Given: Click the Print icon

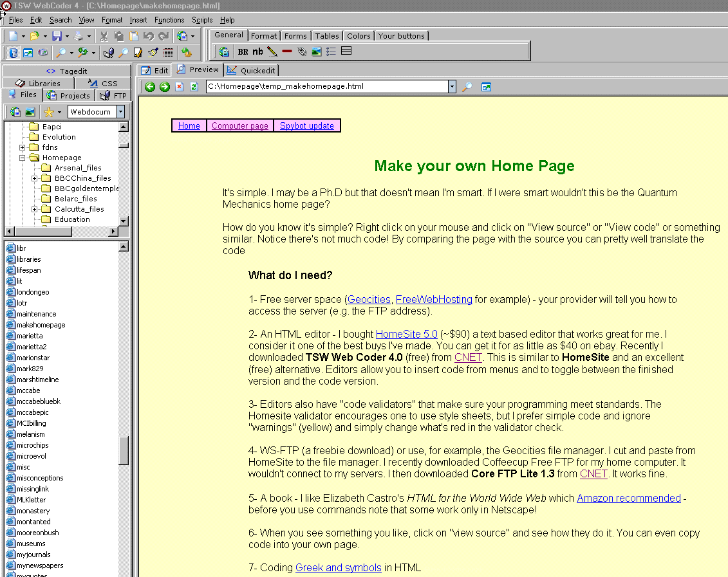Looking at the screenshot, I should point(79,36).
